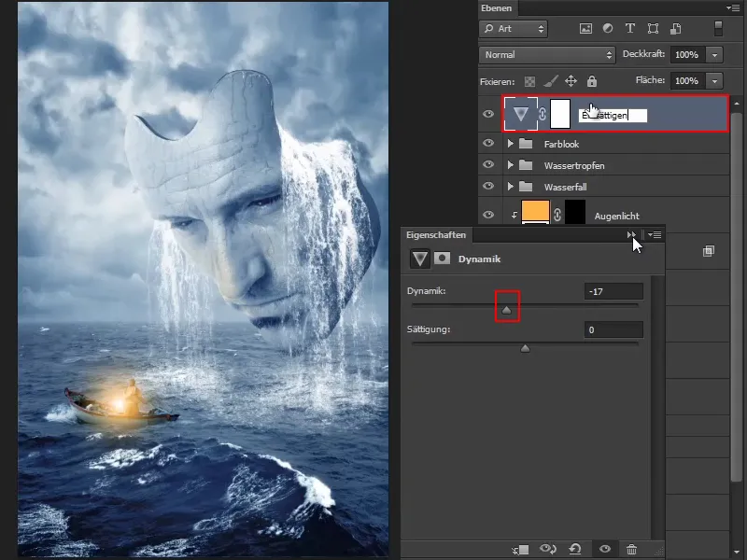The height and width of the screenshot is (560, 747).
Task: Hide the Farblook group
Action: (x=488, y=143)
